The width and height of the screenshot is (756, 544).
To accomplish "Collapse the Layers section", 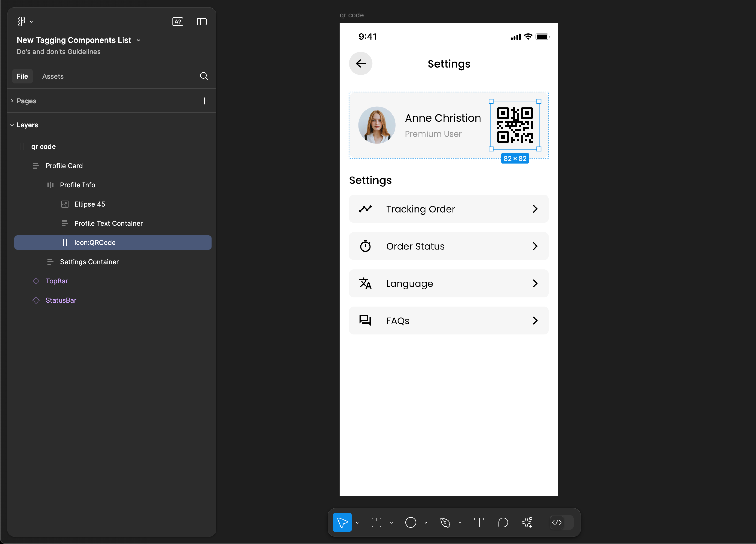I will tap(12, 125).
